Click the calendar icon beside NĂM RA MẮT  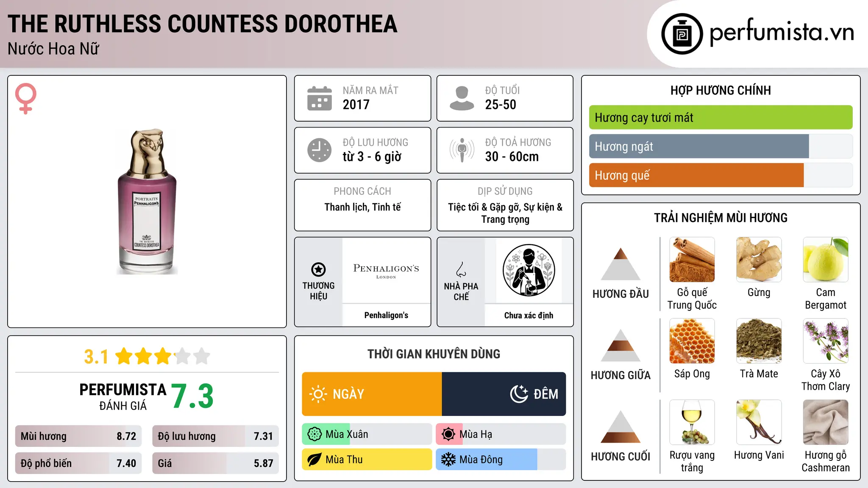tap(320, 98)
